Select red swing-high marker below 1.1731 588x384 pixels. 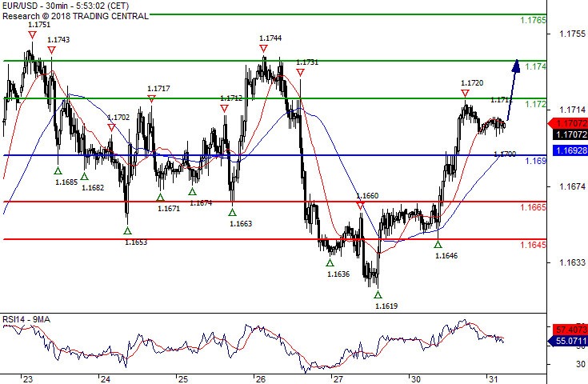(300, 72)
